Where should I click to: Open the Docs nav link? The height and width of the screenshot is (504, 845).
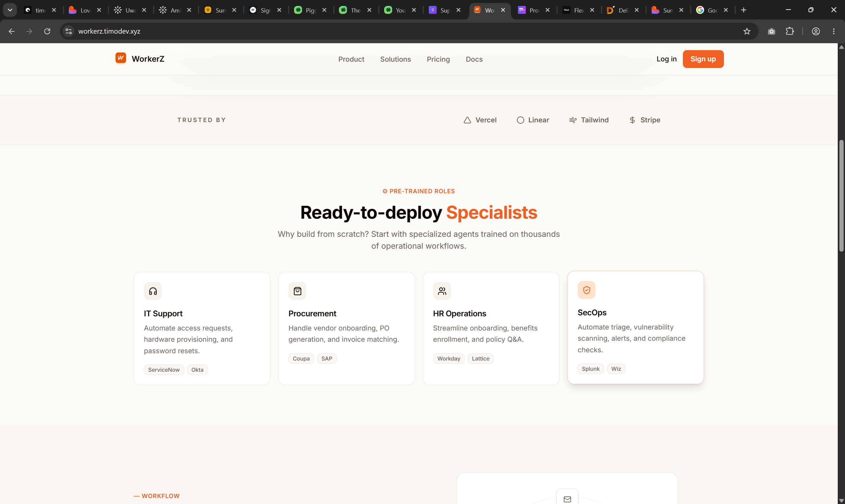[x=474, y=59]
